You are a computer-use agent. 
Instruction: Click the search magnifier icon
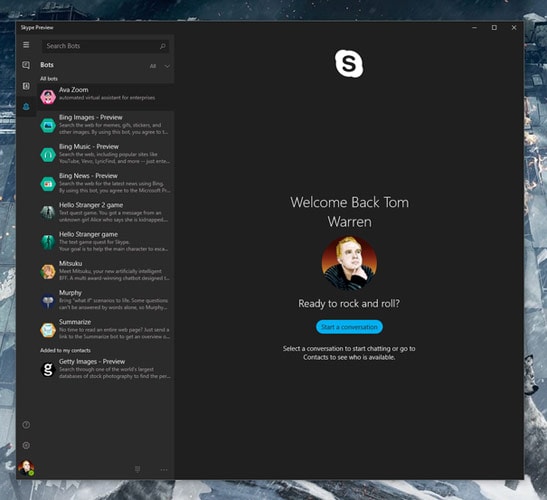(163, 46)
